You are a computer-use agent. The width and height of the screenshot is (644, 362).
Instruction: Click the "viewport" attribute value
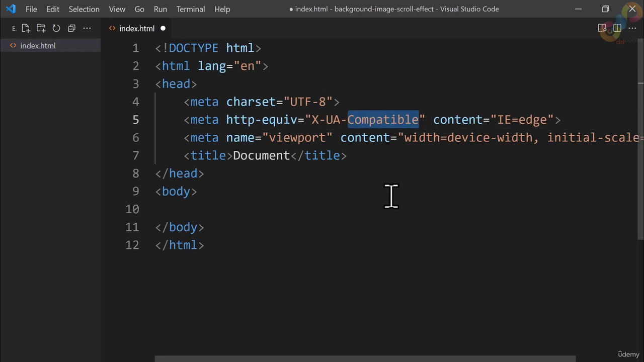click(297, 138)
